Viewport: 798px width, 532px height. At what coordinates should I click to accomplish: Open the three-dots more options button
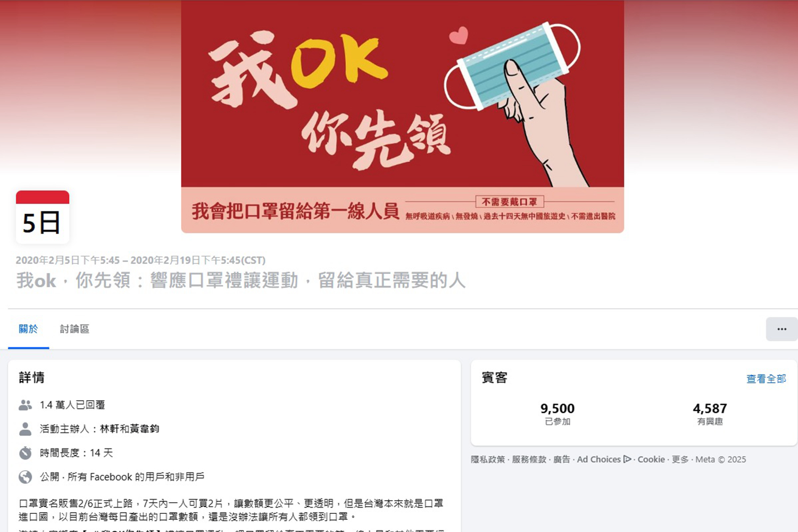click(x=782, y=329)
